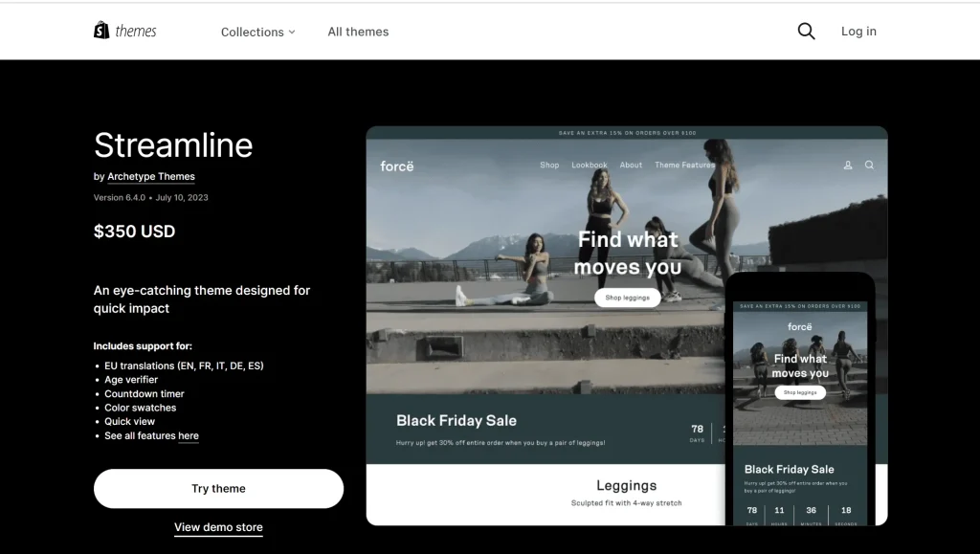The height and width of the screenshot is (554, 980).
Task: Select Shop in the forcë preview menu
Action: click(x=549, y=166)
